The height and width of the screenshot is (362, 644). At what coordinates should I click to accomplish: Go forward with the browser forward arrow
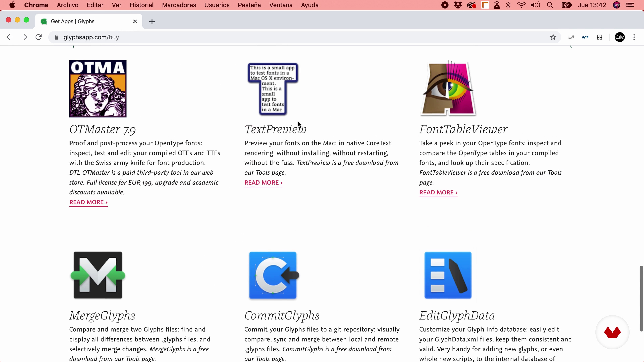[24, 37]
